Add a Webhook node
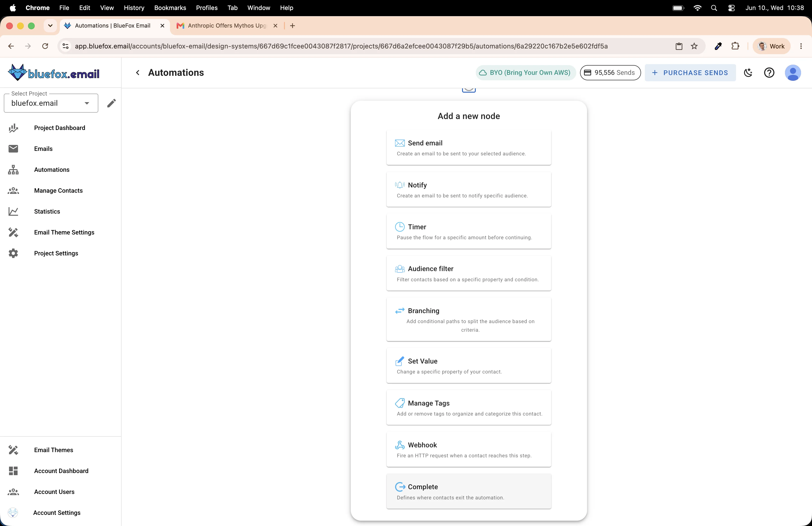The width and height of the screenshot is (812, 526). click(x=469, y=449)
